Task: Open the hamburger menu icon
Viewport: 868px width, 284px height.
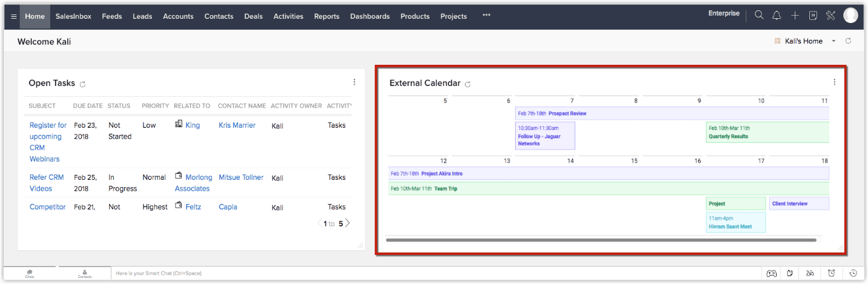Action: 13,16
